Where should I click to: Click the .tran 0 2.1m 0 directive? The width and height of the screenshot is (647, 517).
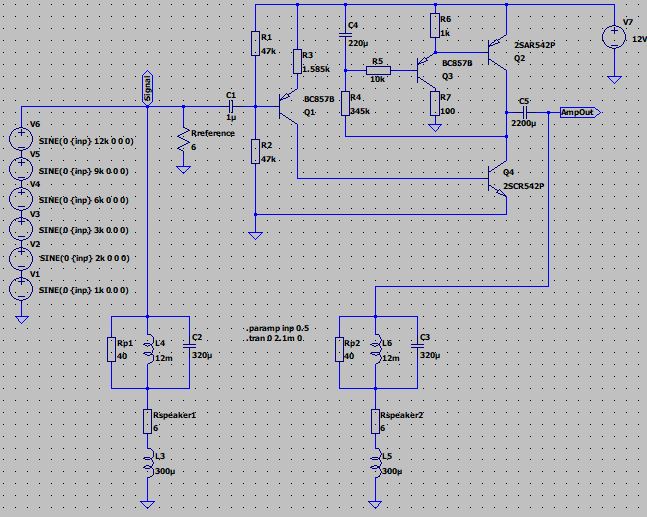tap(276, 338)
